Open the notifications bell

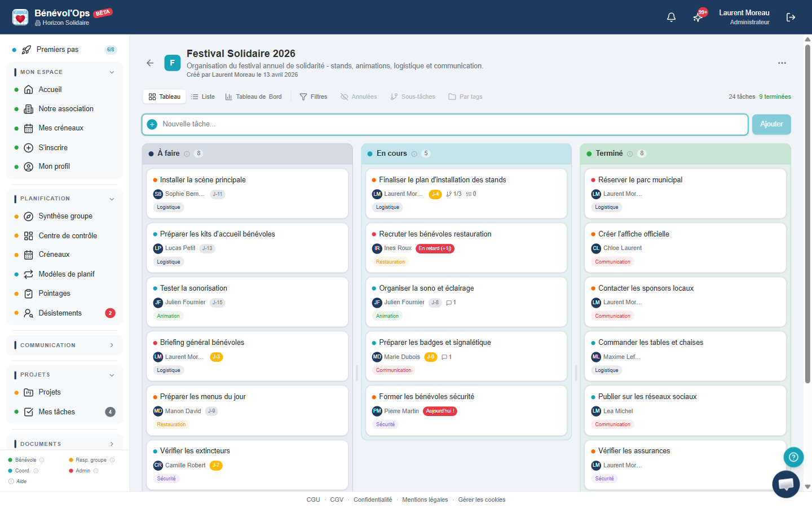coord(671,17)
